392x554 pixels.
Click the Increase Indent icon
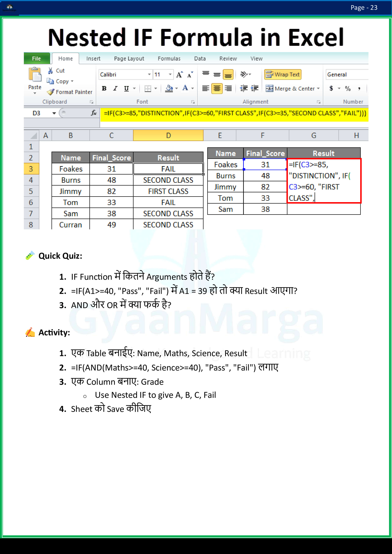pyautogui.click(x=255, y=88)
